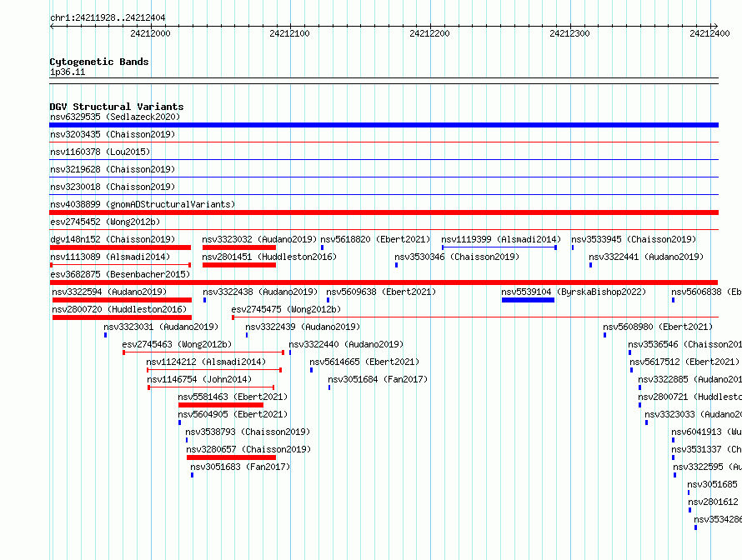Open variant nsv1160378 (Lou2015) label
The image size is (742, 560).
click(100, 152)
